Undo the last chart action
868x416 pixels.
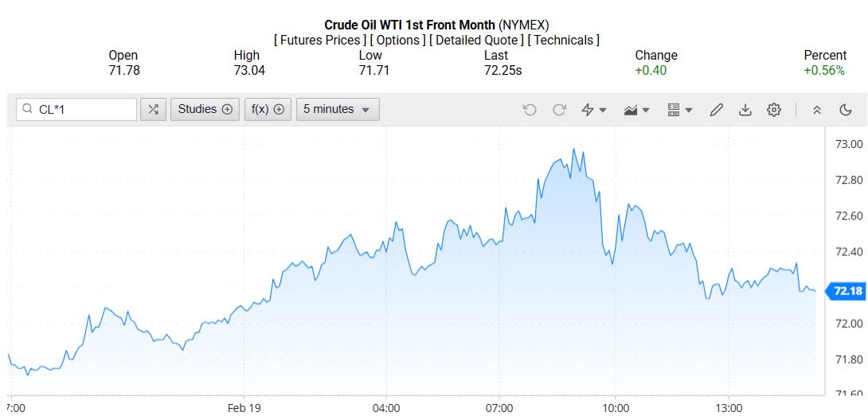(x=530, y=110)
